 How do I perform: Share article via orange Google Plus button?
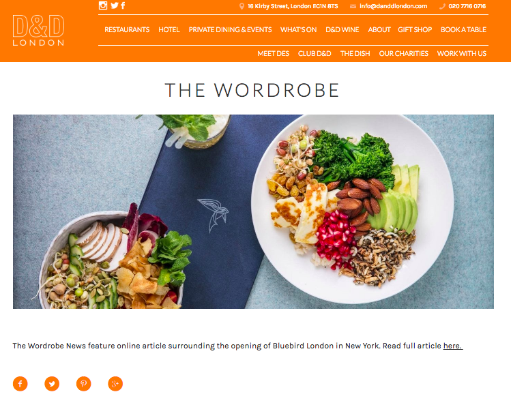click(115, 384)
